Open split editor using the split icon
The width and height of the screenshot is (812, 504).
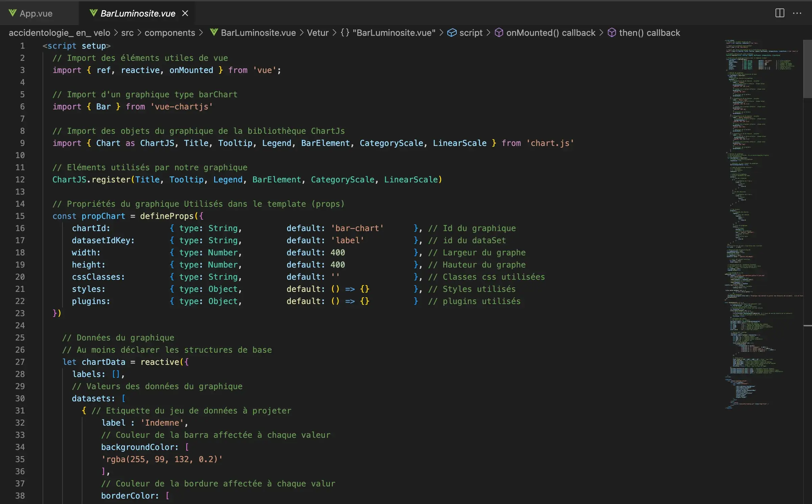point(780,13)
